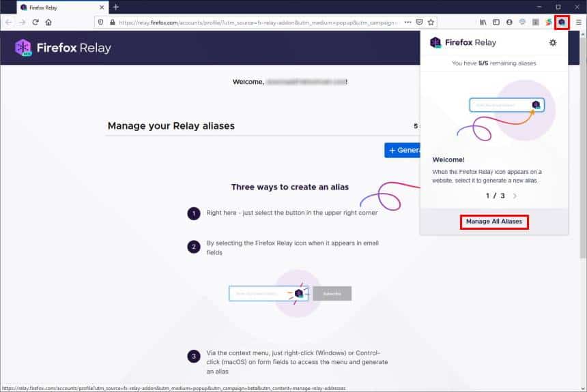The image size is (587, 392).
Task: Toggle the sidebar view icon
Action: (496, 22)
